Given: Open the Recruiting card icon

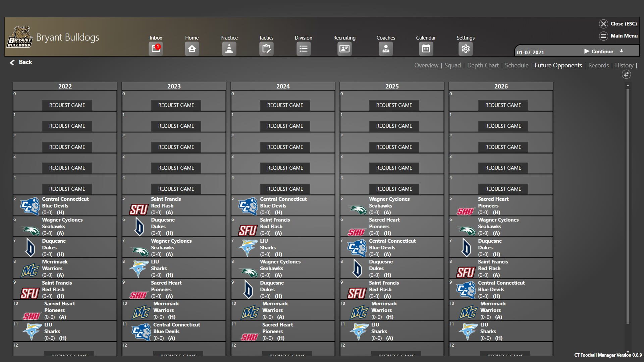Looking at the screenshot, I should pyautogui.click(x=344, y=49).
